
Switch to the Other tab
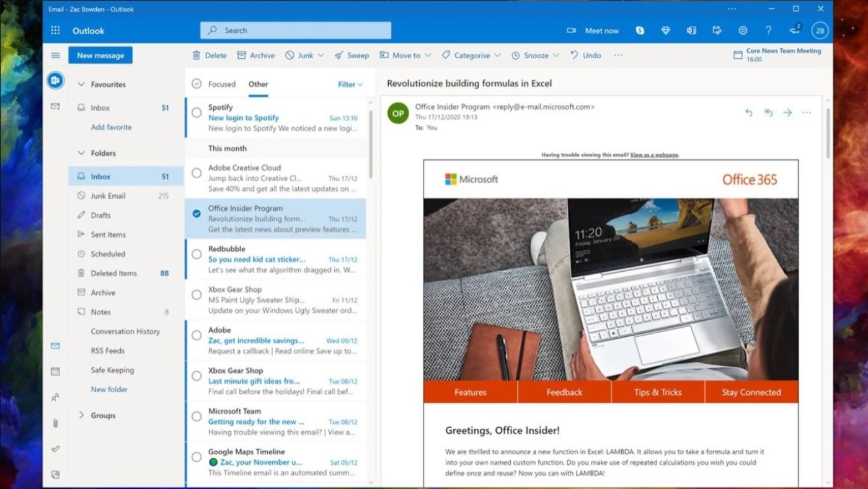259,84
